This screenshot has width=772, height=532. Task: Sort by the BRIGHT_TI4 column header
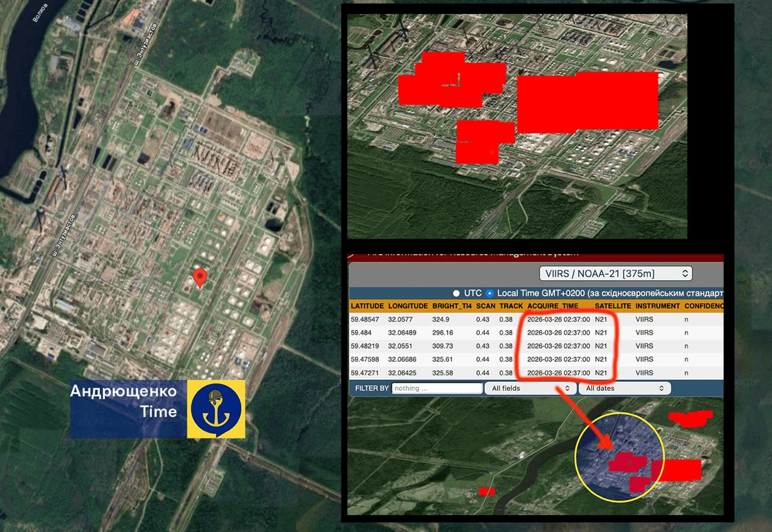pyautogui.click(x=450, y=306)
